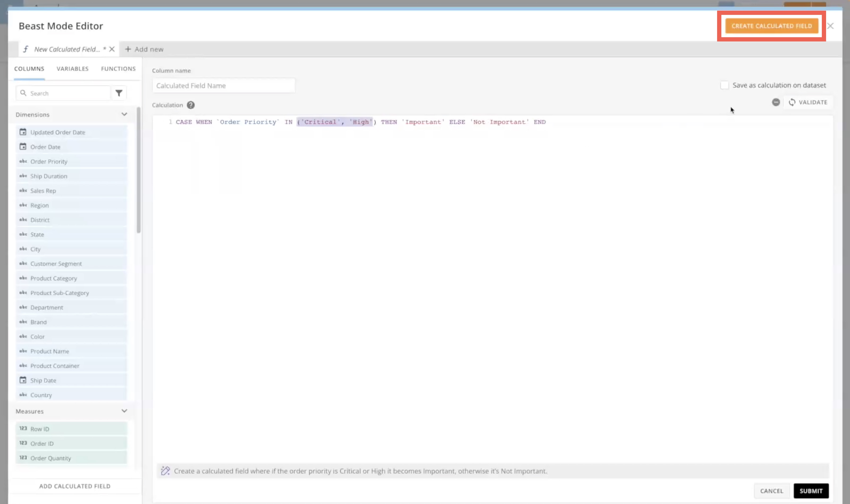The image size is (850, 504).
Task: Open the Calculation help question mark
Action: click(191, 105)
